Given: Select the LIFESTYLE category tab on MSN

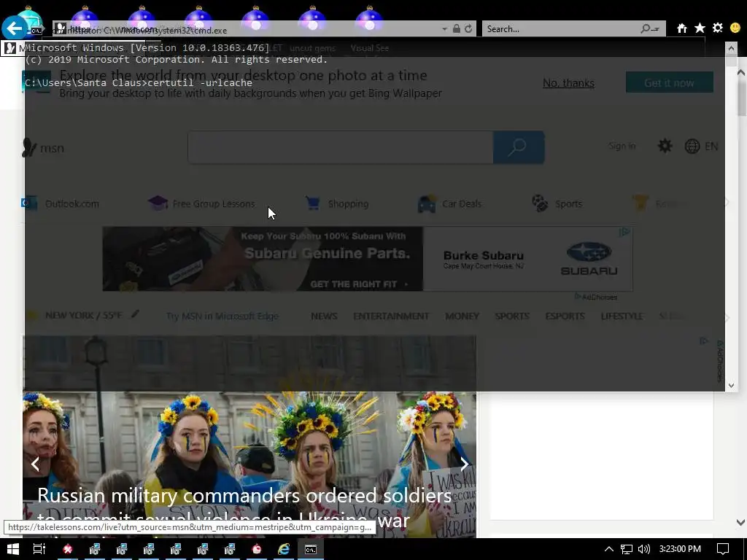Looking at the screenshot, I should click(x=622, y=316).
